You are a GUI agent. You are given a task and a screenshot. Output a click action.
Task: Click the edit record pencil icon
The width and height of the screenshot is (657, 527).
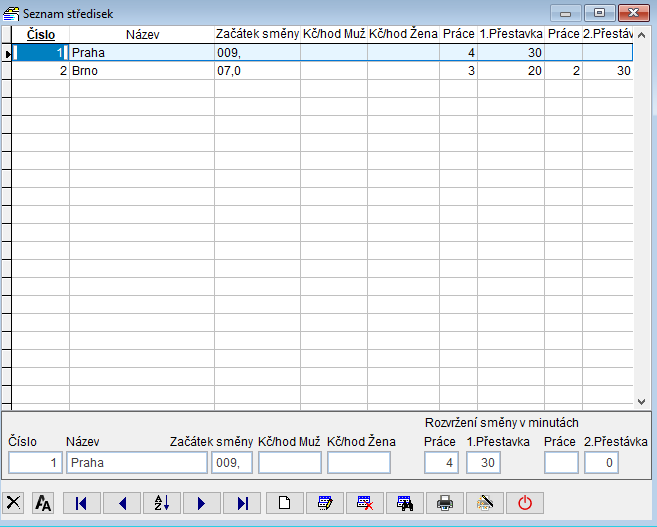[325, 503]
